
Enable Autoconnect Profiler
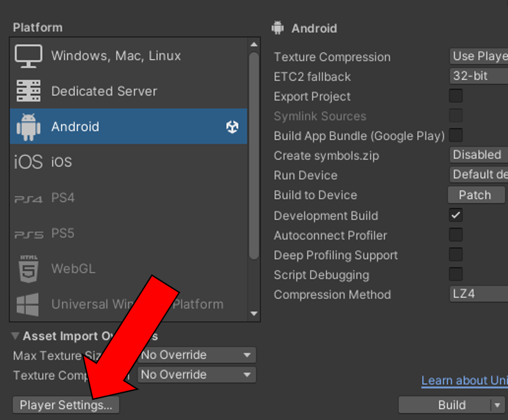456,235
